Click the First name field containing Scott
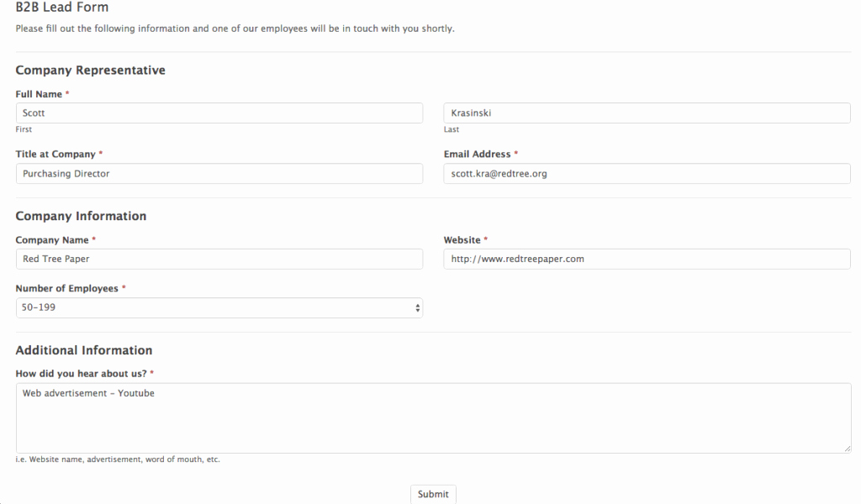Viewport: 861px width, 504px height. coord(219,113)
